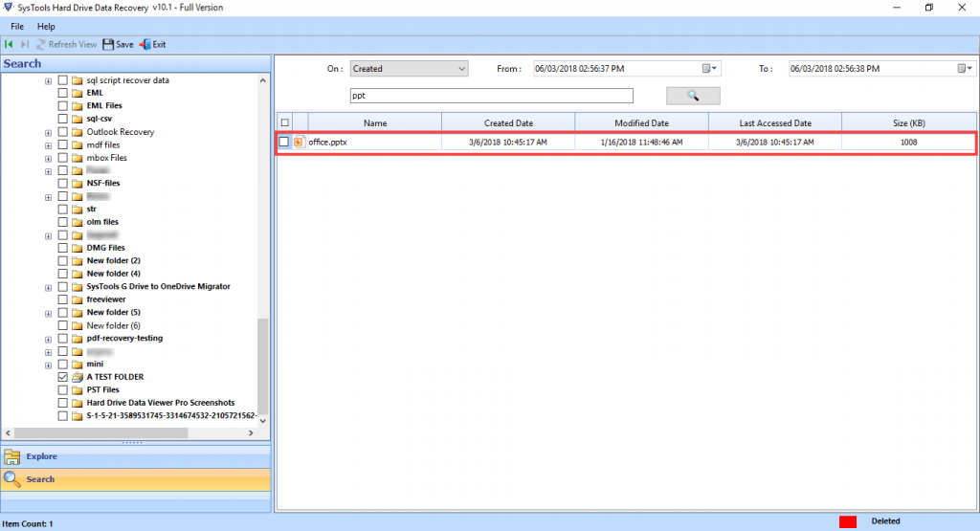Check the DMG Files checkbox
The image size is (980, 531).
[62, 248]
